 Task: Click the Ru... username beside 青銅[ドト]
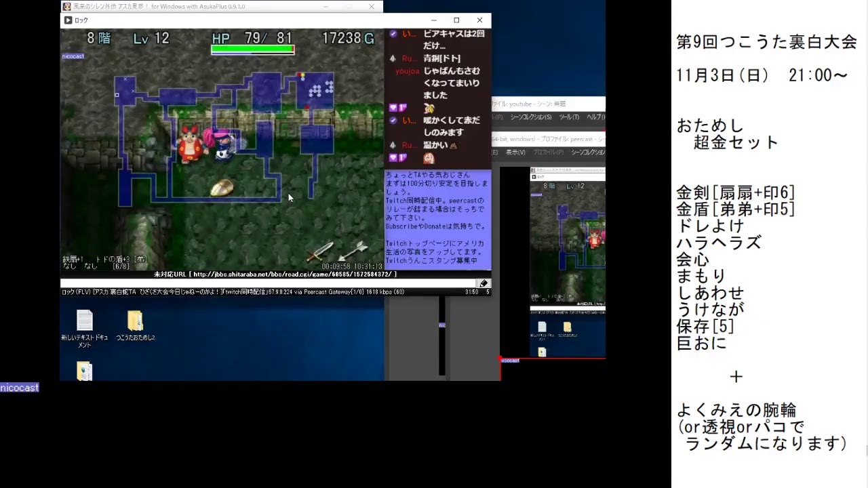[410, 58]
